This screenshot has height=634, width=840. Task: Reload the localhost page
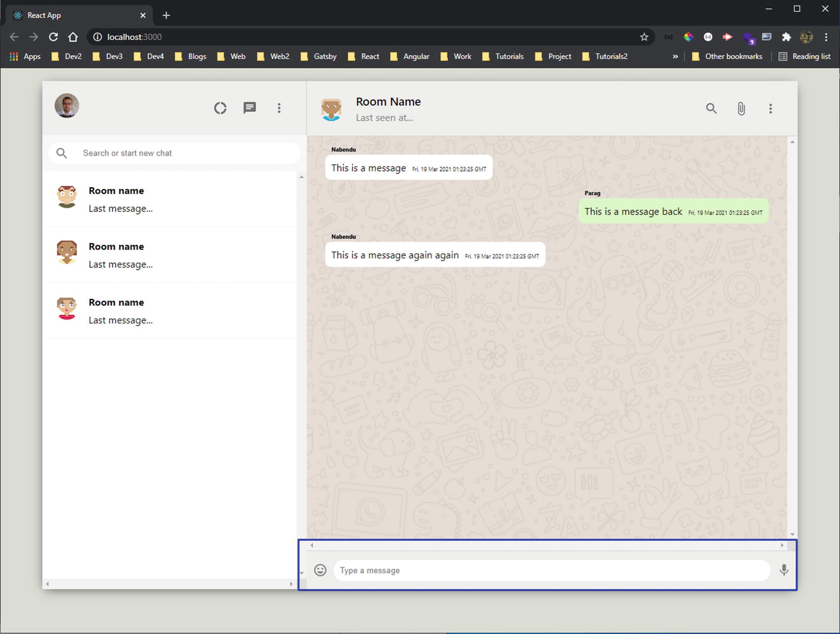coord(53,37)
